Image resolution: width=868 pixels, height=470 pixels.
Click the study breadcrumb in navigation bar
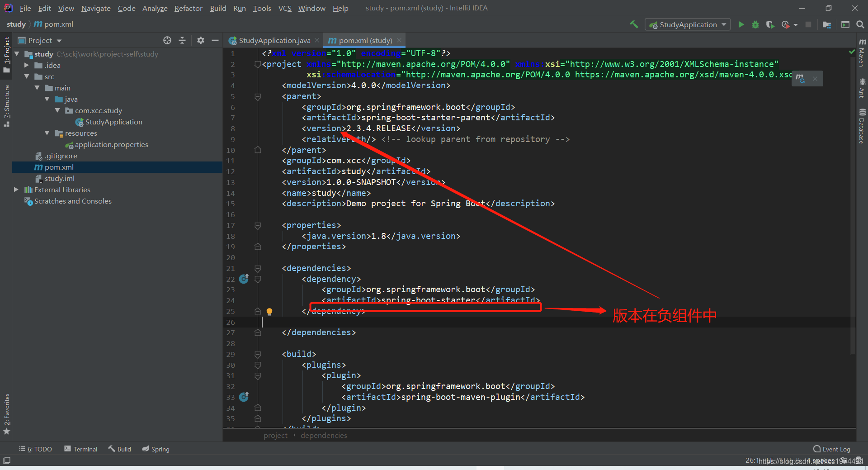point(16,24)
